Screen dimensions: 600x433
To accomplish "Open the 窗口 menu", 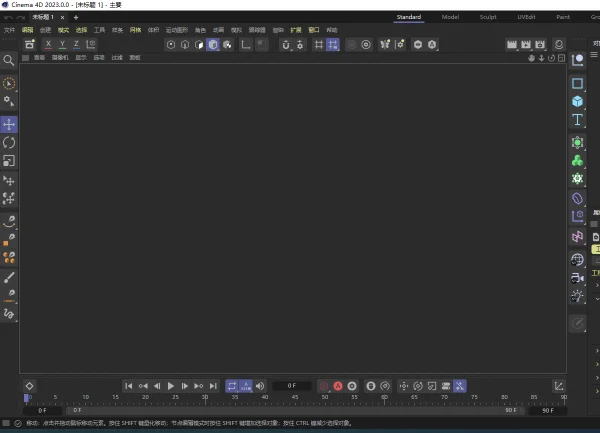I will (314, 30).
